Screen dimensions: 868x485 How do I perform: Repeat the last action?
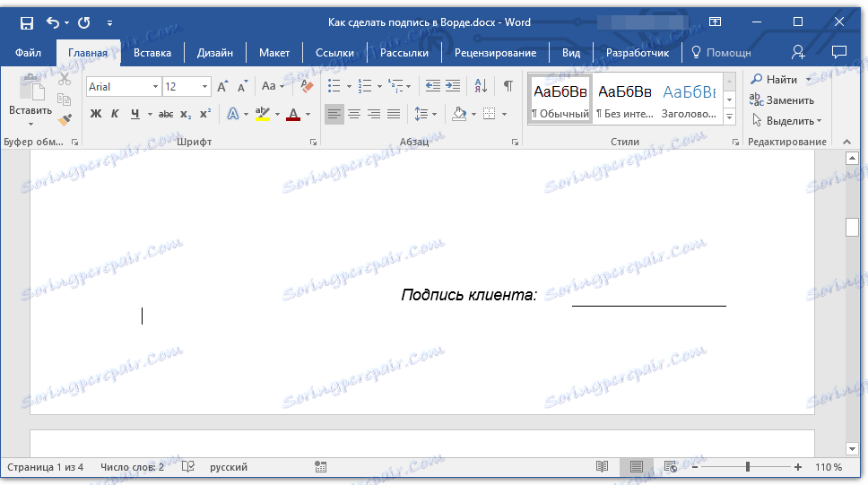tap(84, 22)
